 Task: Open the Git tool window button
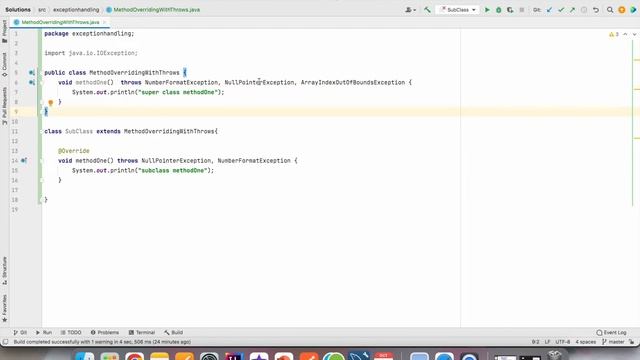[20, 333]
